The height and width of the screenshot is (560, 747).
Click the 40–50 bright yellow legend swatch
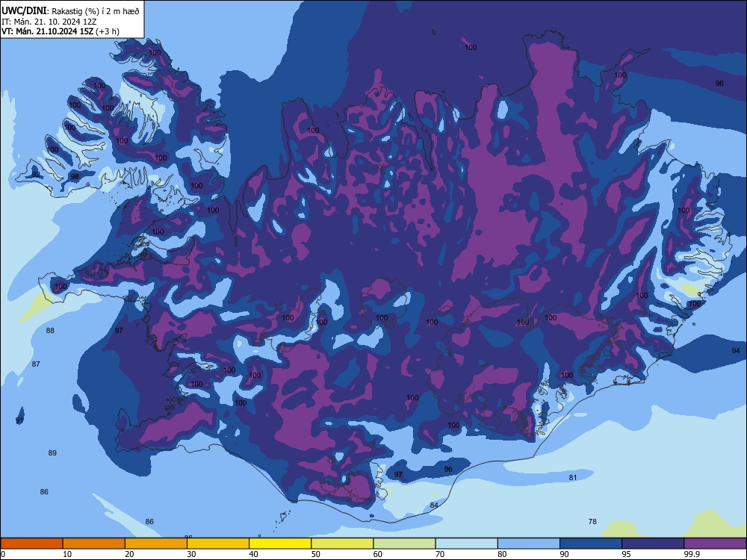point(280,544)
